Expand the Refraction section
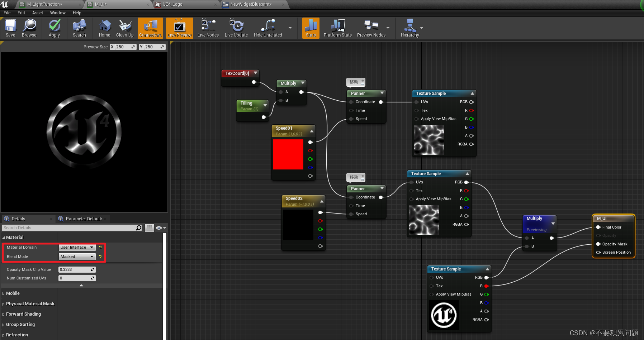Screen dimensions: 644x340 click(x=4, y=335)
